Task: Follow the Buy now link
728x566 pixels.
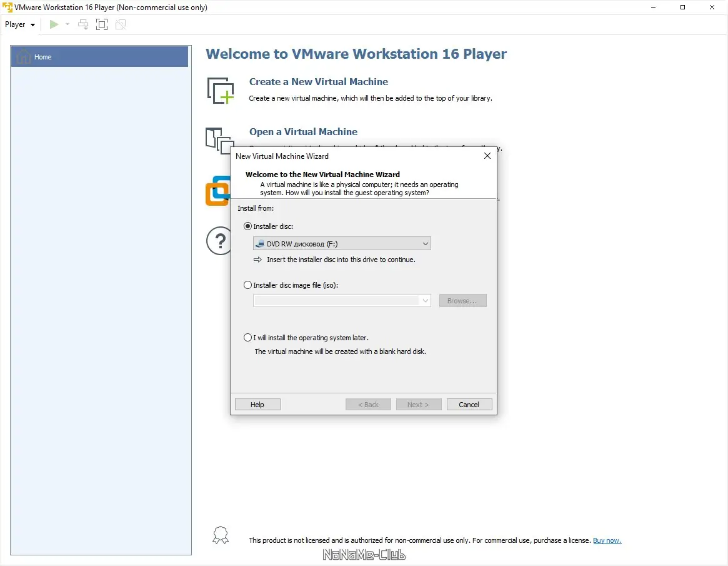Action: 607,540
